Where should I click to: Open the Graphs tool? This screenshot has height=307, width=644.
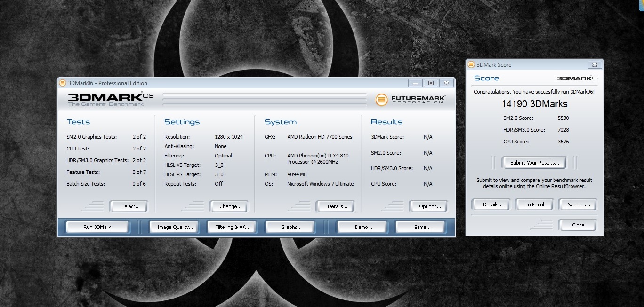291,227
